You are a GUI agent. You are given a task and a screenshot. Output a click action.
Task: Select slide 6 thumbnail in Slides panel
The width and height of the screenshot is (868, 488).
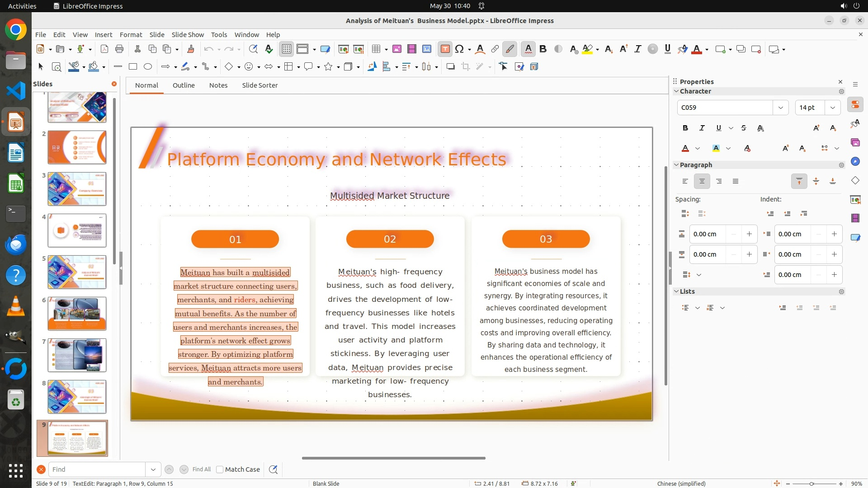77,313
